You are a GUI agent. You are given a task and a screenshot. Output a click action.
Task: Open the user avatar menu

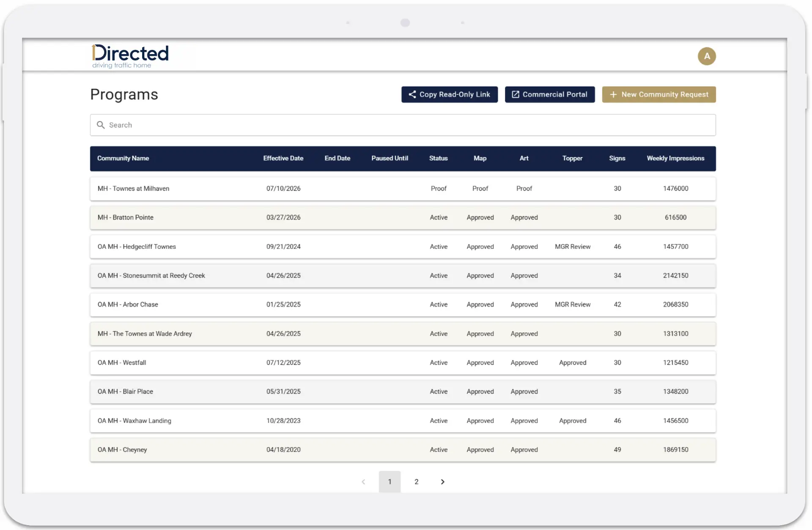707,56
